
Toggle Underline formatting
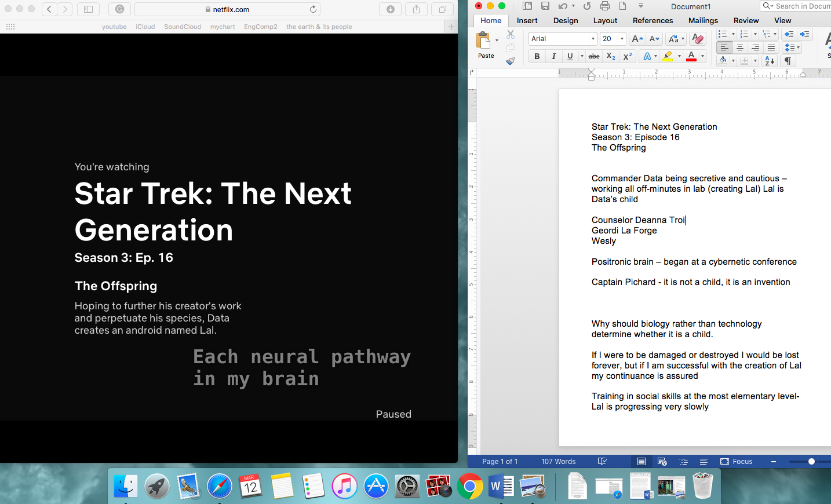point(570,56)
